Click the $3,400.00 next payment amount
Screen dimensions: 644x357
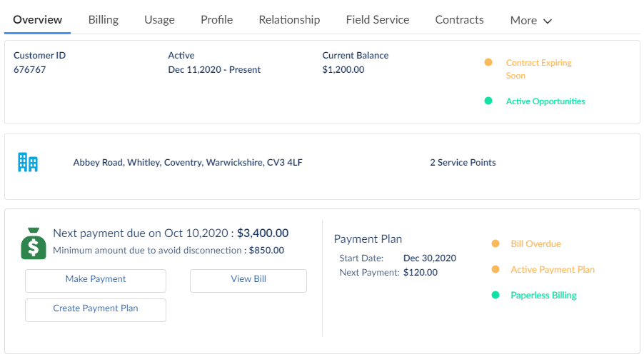point(263,233)
